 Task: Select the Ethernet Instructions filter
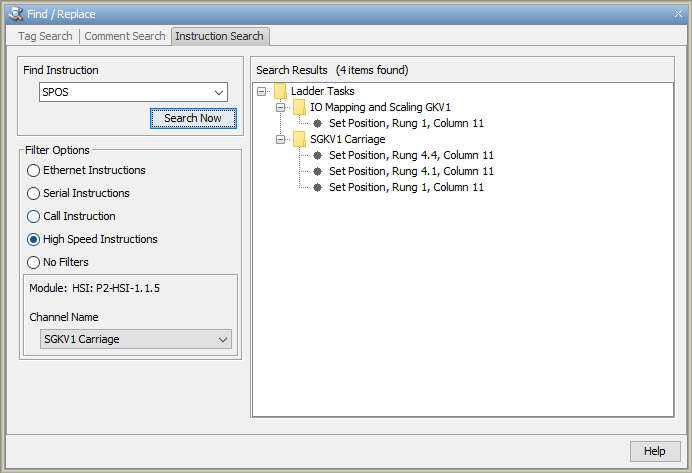34,171
